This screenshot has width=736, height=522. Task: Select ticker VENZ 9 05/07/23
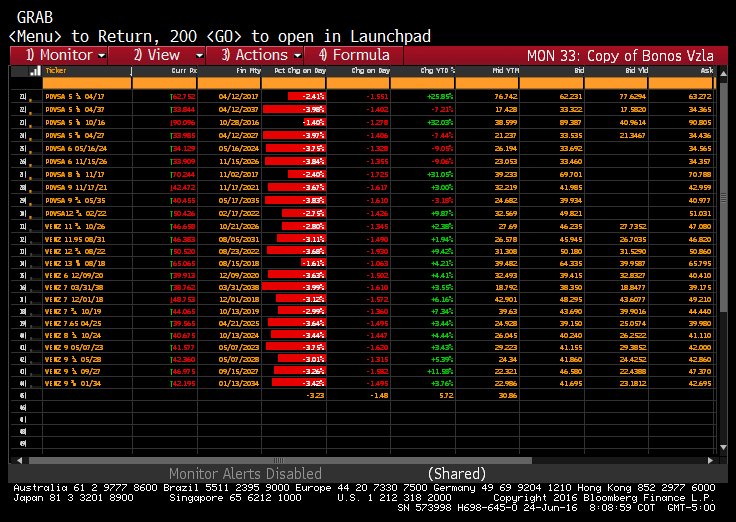[x=74, y=347]
